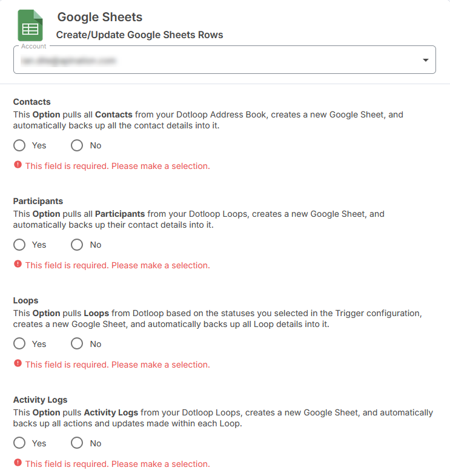The image size is (450, 476).
Task: Click the blurred Account email field
Action: coord(68,61)
